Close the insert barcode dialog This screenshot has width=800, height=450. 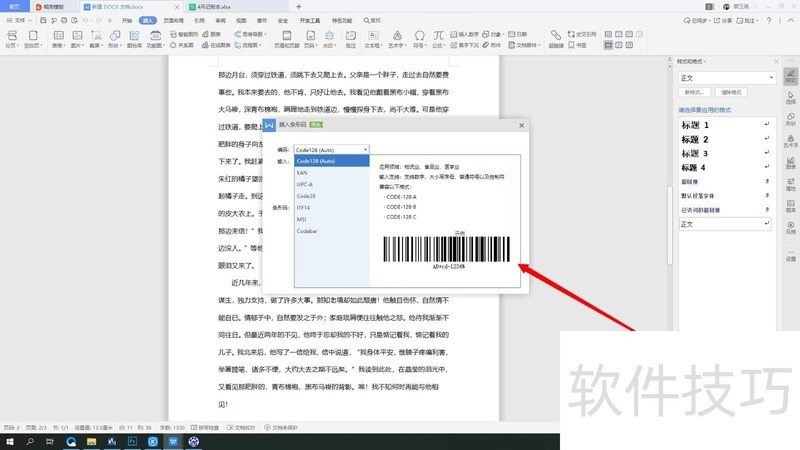(x=521, y=125)
